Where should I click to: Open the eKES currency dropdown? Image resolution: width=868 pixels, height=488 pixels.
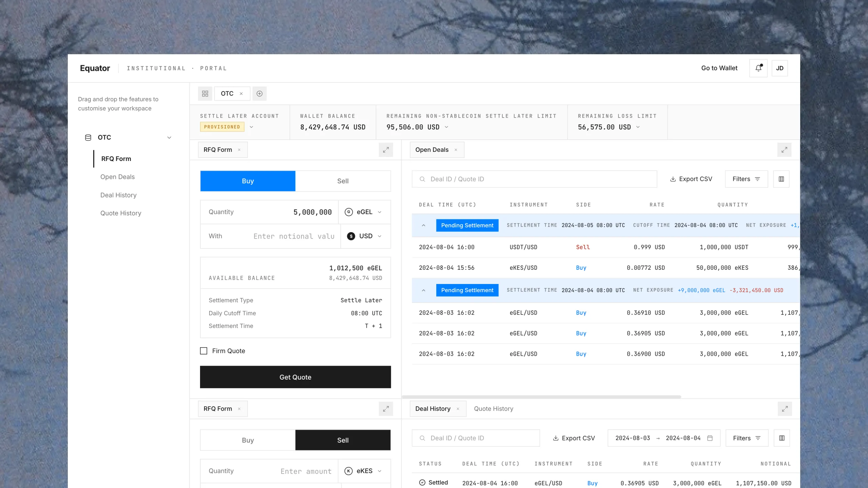point(364,471)
